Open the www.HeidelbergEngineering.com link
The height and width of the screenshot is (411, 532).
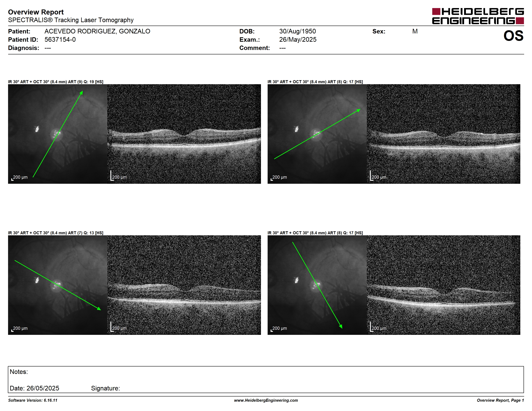tap(266, 400)
